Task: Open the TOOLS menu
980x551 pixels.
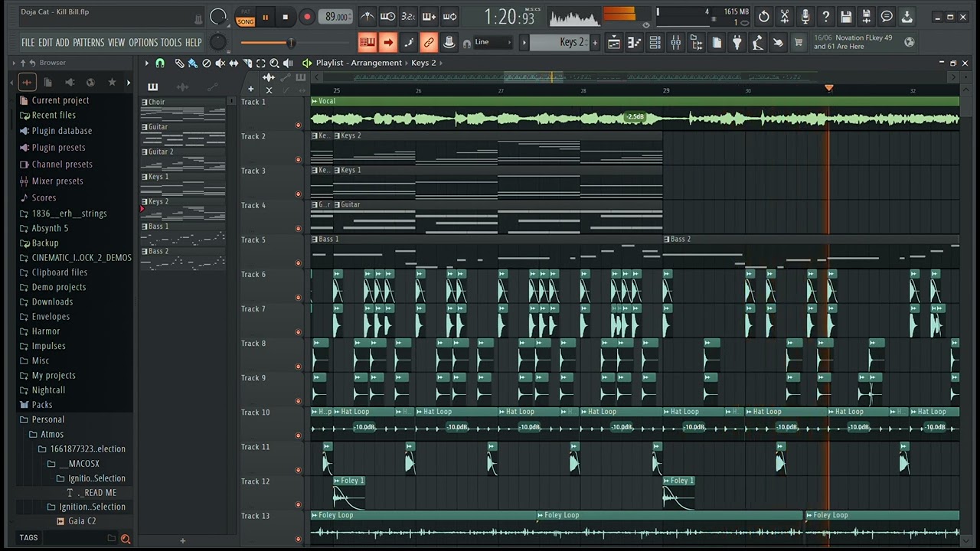Action: 171,43
